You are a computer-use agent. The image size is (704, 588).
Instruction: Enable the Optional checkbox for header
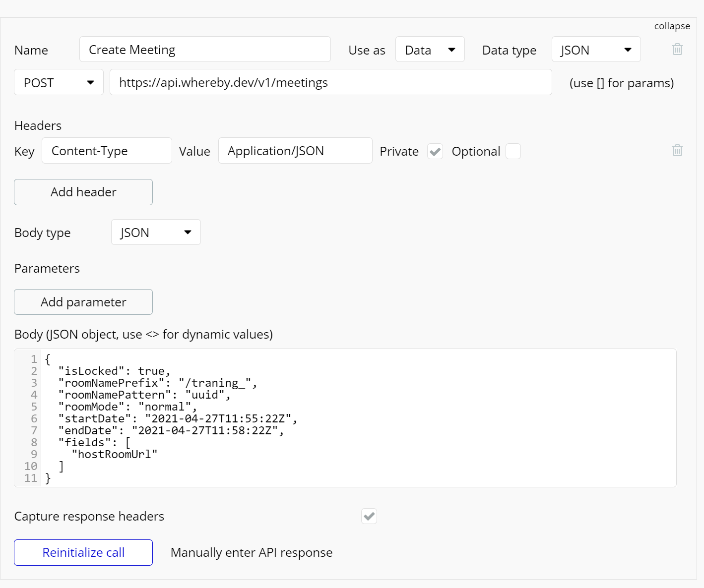click(513, 151)
